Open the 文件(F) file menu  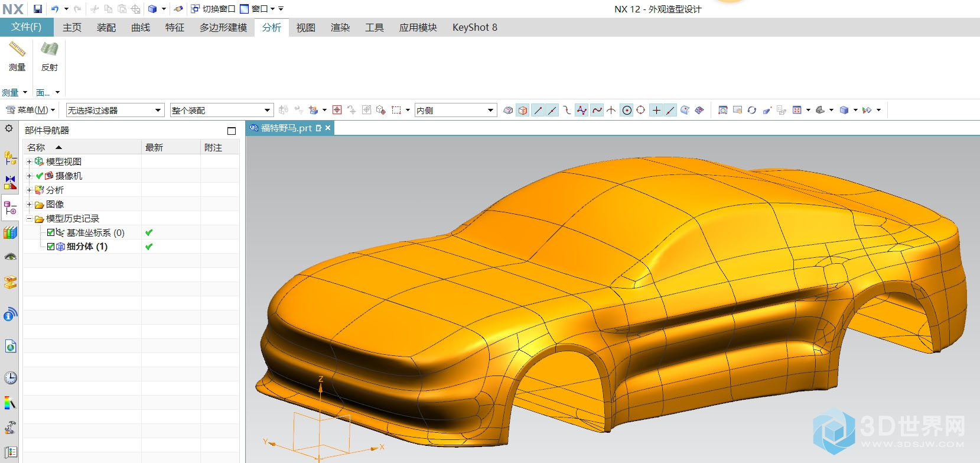pos(27,27)
